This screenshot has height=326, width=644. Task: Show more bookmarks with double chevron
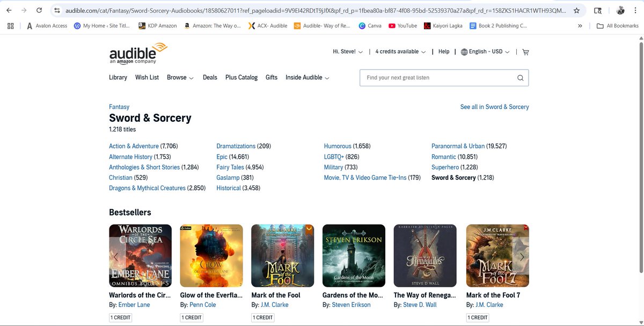pos(580,25)
